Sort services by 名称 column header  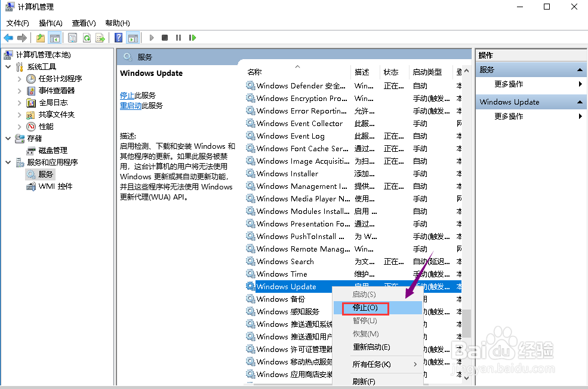(298, 72)
